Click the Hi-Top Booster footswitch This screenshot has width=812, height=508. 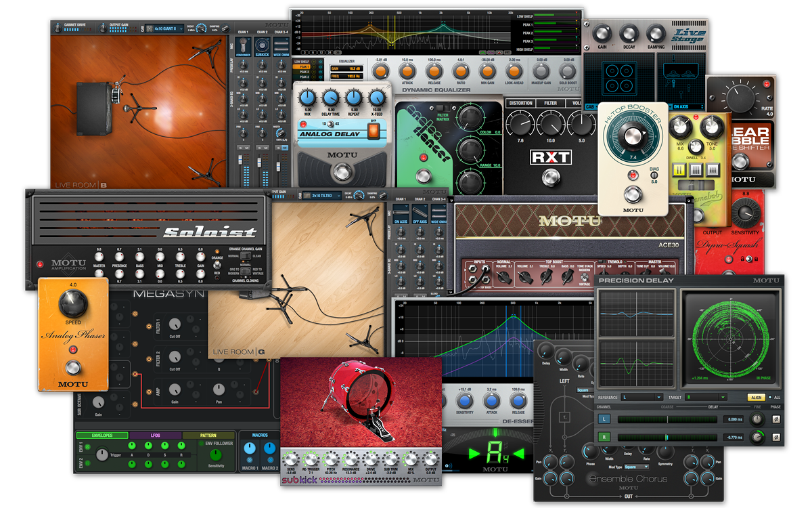[633, 196]
